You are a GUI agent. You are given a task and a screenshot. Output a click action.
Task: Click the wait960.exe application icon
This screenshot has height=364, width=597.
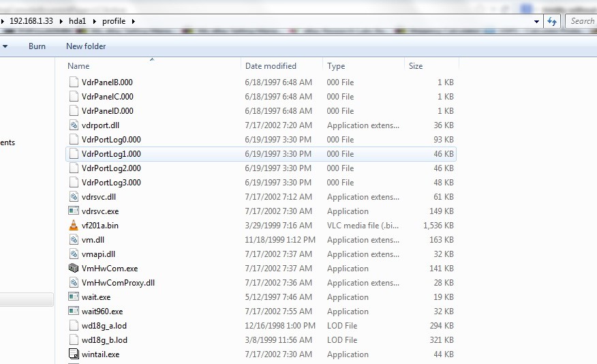(74, 312)
